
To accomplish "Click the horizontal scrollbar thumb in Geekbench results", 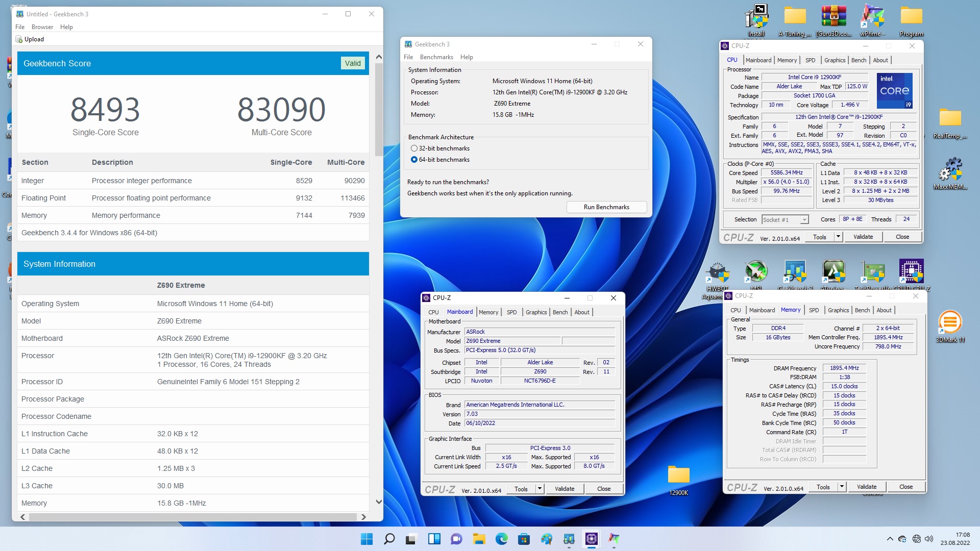I will pyautogui.click(x=193, y=517).
